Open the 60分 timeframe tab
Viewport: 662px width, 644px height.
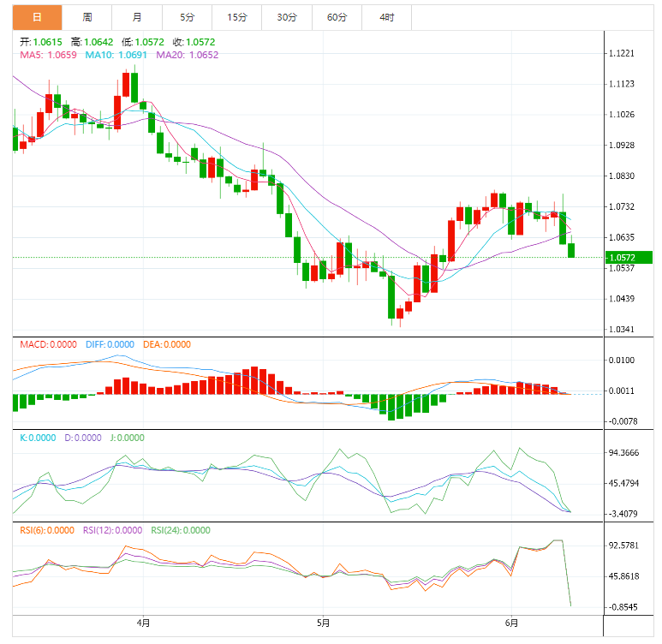pos(337,17)
